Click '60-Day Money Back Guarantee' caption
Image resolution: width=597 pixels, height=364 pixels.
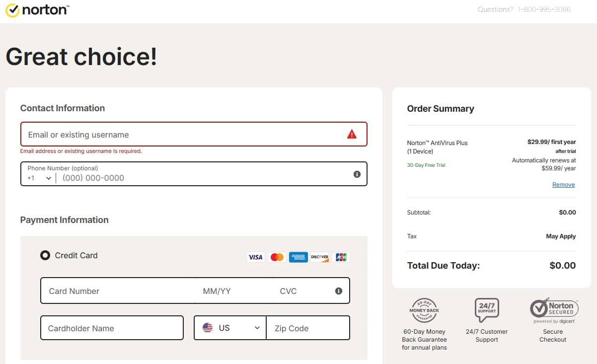coord(424,340)
